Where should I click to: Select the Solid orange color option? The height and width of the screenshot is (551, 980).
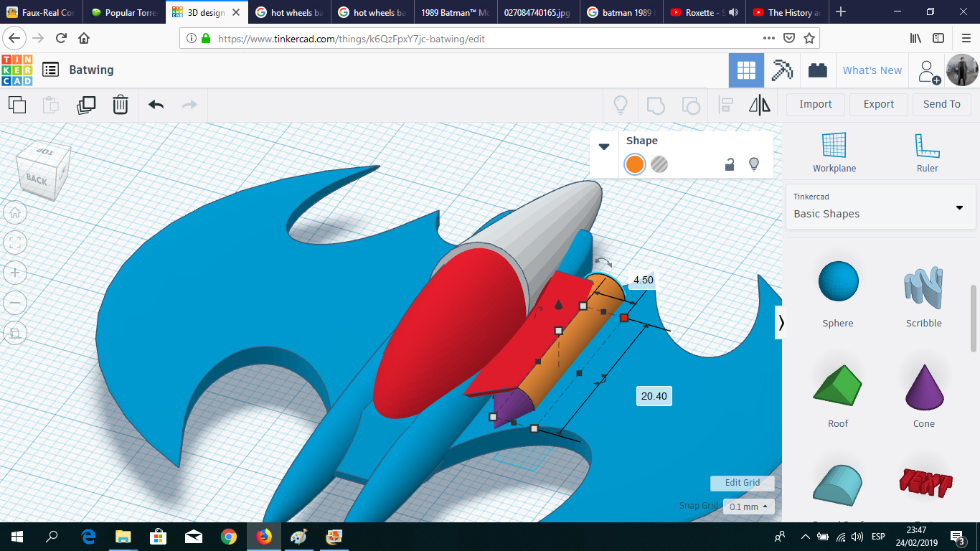[635, 164]
